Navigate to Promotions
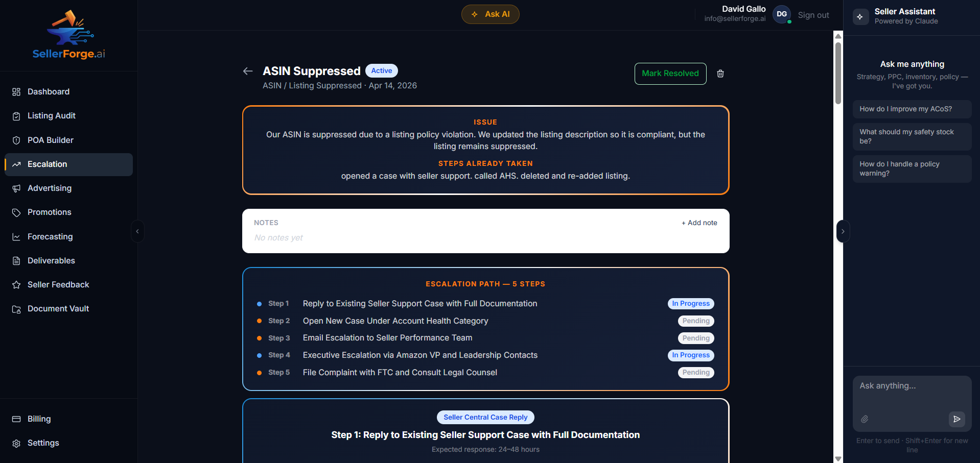Viewport: 980px width, 463px height. [x=49, y=212]
